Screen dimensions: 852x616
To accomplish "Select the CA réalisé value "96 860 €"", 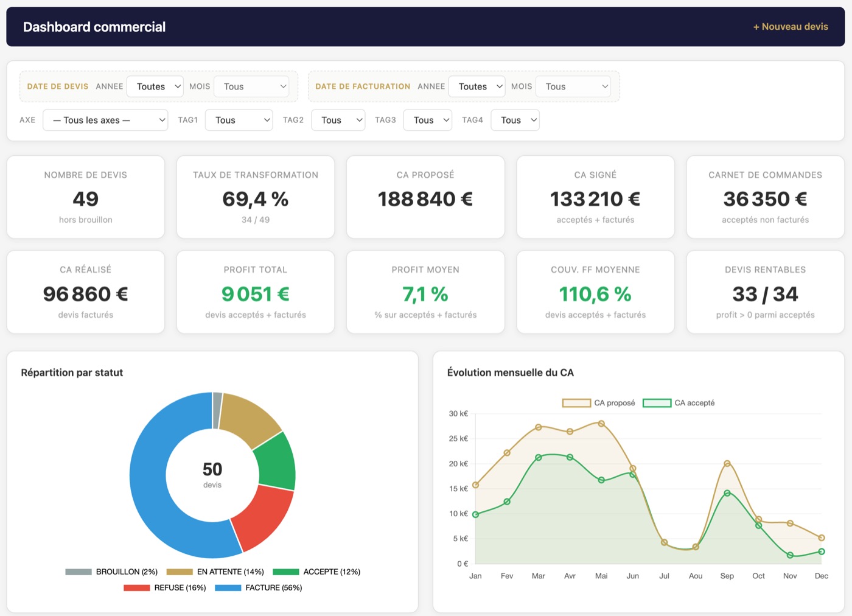I will (86, 294).
